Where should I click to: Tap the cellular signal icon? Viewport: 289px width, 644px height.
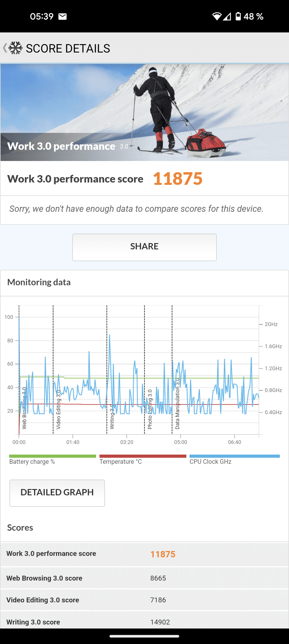point(227,17)
